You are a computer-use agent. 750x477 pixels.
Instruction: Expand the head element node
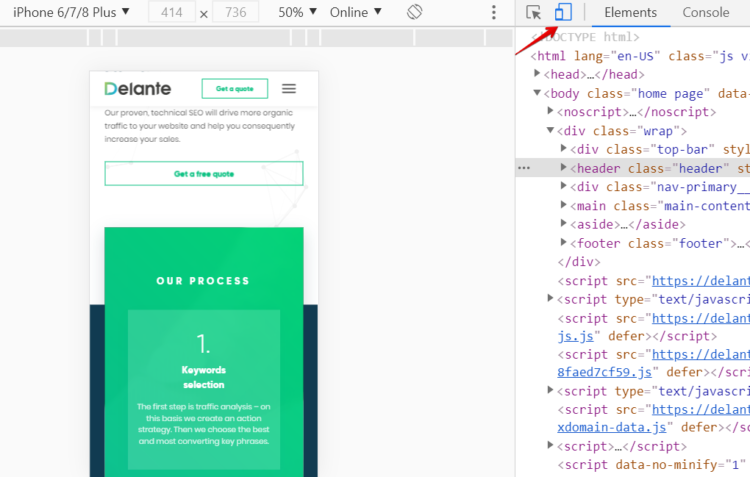(x=537, y=73)
